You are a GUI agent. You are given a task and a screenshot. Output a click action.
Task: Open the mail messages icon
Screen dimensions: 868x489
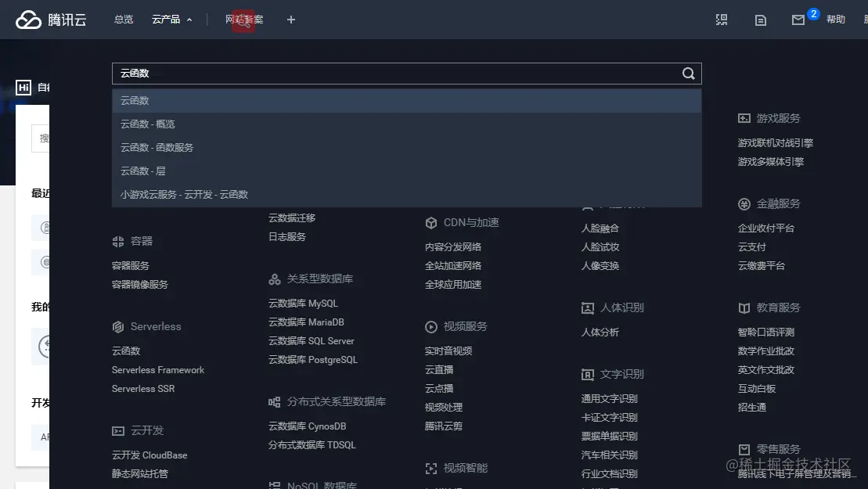(x=798, y=20)
